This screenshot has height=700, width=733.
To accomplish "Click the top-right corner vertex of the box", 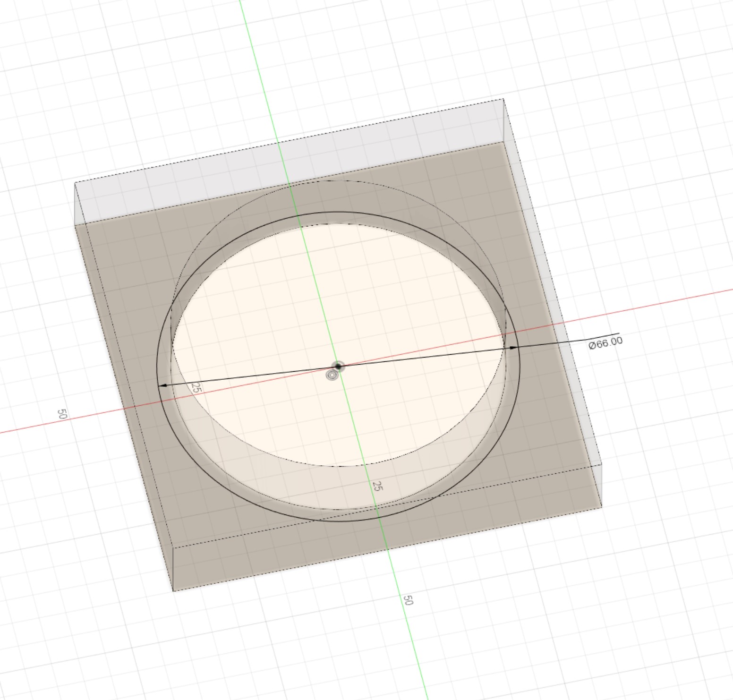I will [503, 100].
